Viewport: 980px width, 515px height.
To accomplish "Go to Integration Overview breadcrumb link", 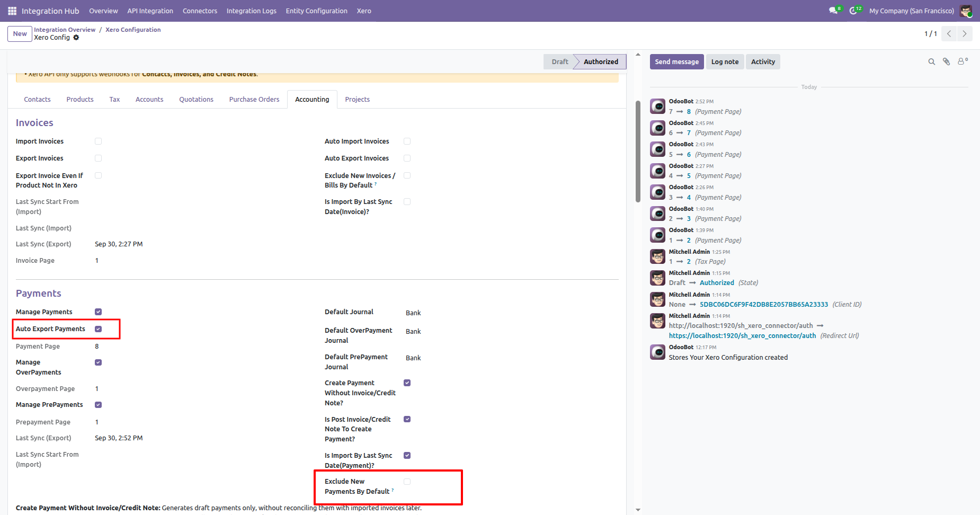I will tap(65, 30).
